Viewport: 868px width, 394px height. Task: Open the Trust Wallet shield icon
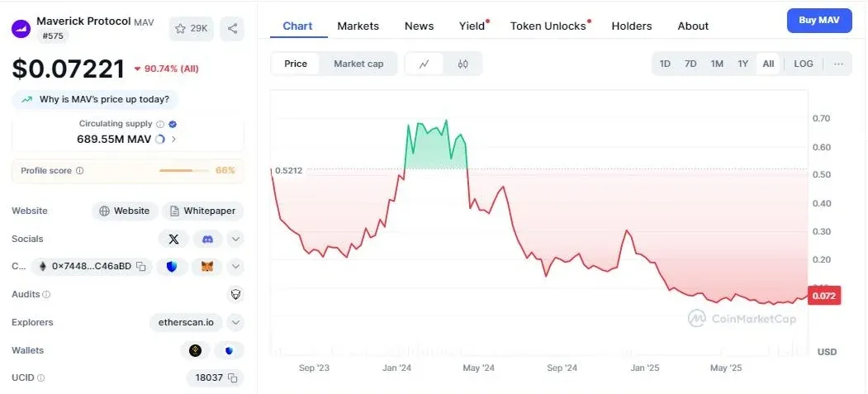[229, 350]
